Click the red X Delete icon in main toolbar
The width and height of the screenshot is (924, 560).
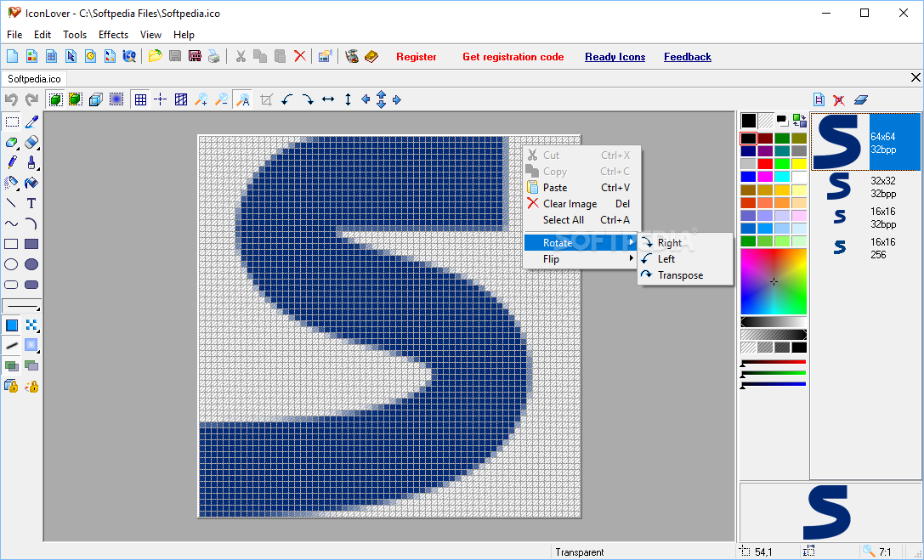tap(300, 57)
